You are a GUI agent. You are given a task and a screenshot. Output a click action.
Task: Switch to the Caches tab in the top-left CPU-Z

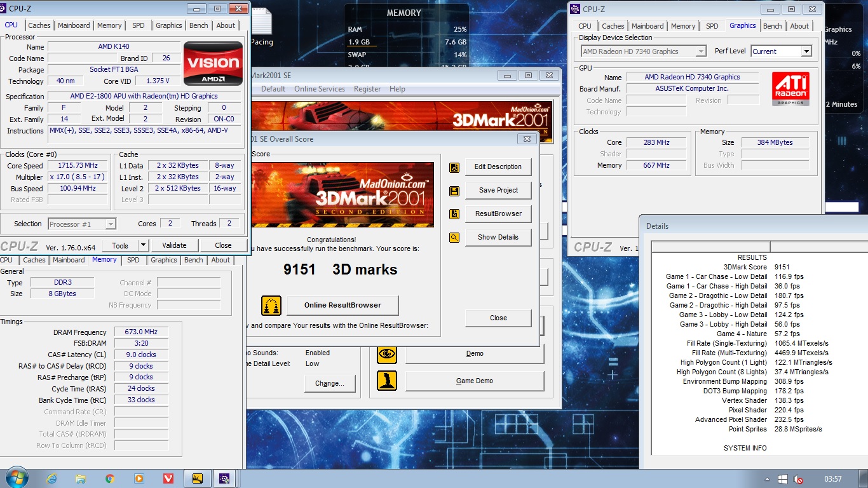point(39,25)
